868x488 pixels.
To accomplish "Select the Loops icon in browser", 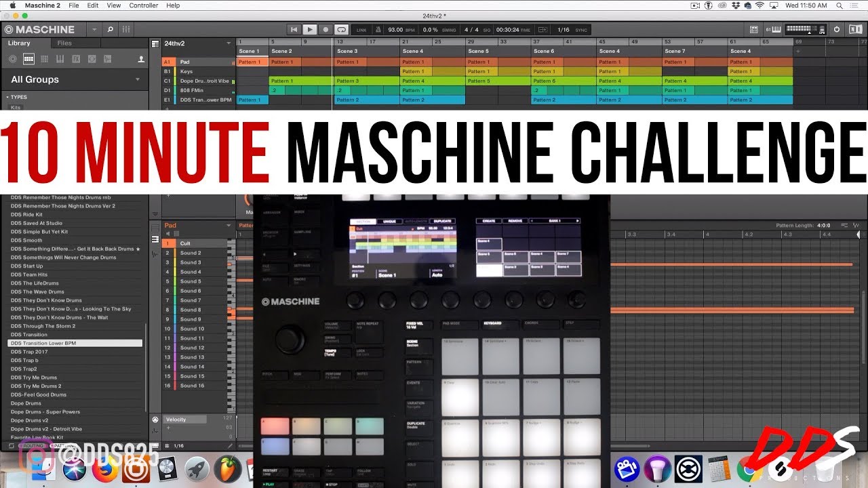I will coord(92,59).
